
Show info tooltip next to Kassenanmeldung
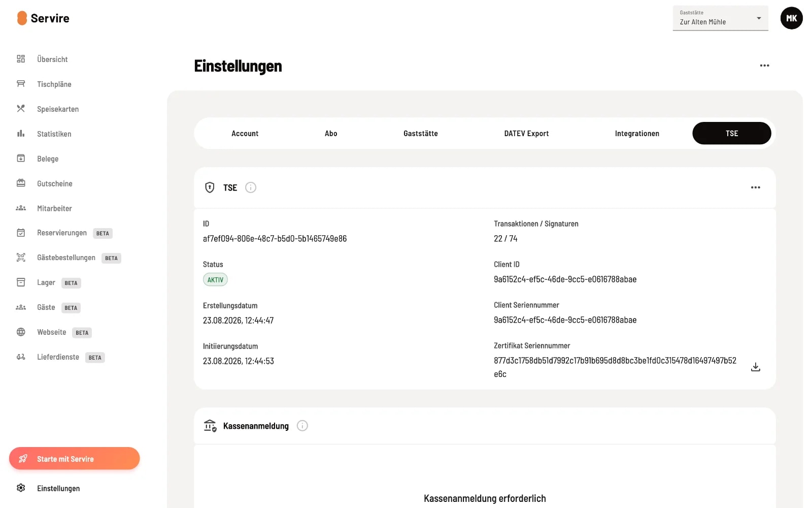[x=302, y=426]
